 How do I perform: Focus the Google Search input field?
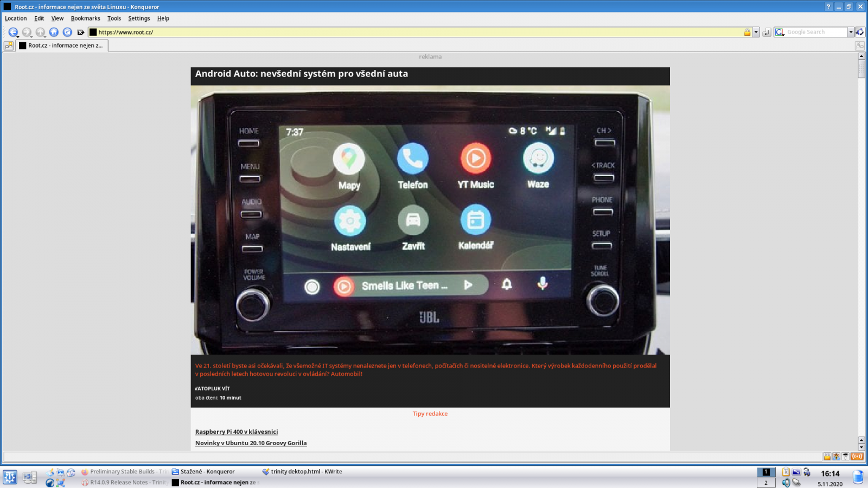tap(816, 32)
